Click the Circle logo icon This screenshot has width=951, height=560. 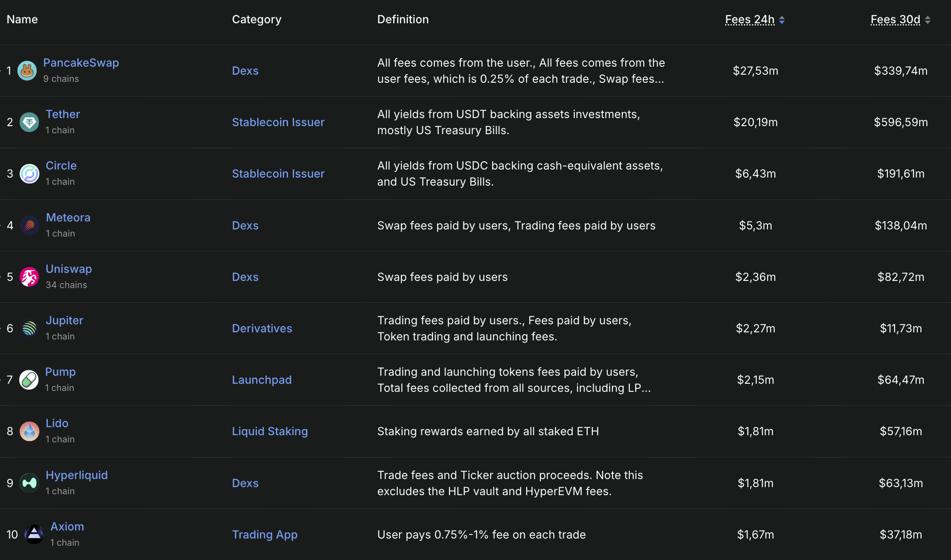30,174
